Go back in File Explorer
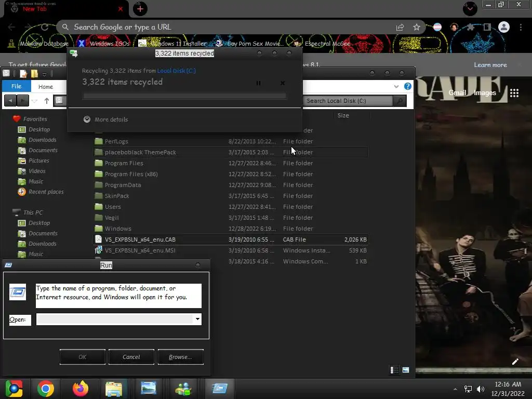 [x=10, y=100]
